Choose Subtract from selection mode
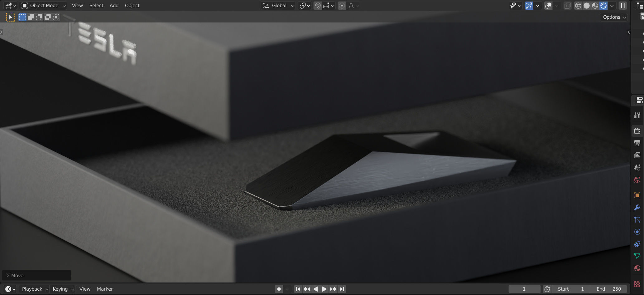Image resolution: width=644 pixels, height=295 pixels. click(39, 17)
